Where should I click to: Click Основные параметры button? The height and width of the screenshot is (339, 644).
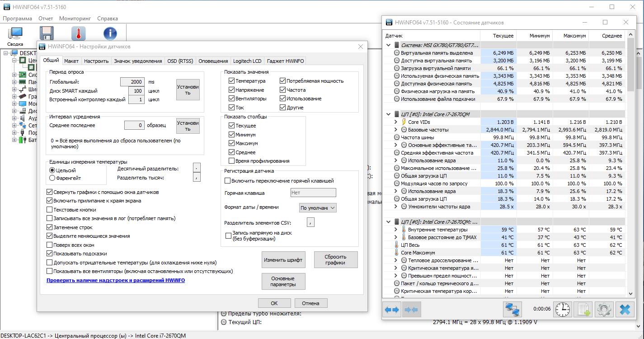point(283,282)
